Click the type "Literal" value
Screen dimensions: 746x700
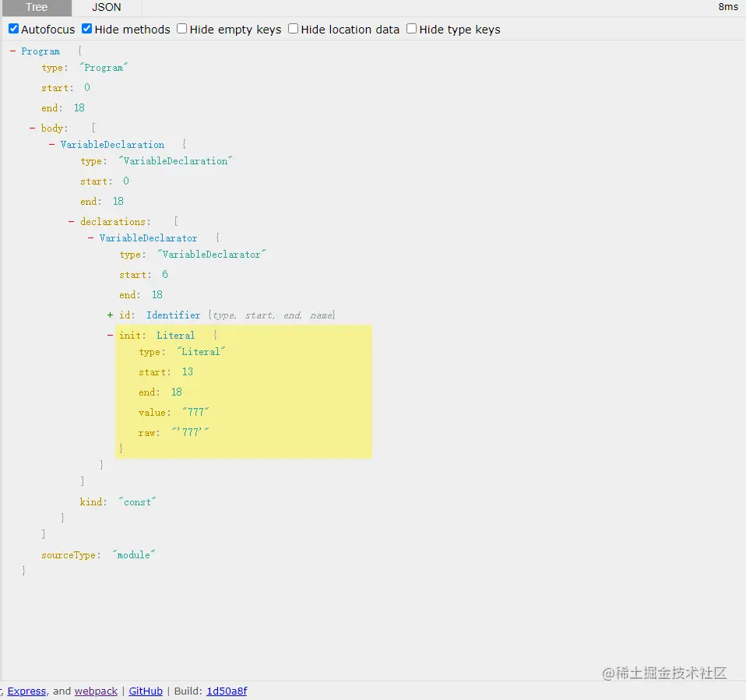pyautogui.click(x=201, y=352)
